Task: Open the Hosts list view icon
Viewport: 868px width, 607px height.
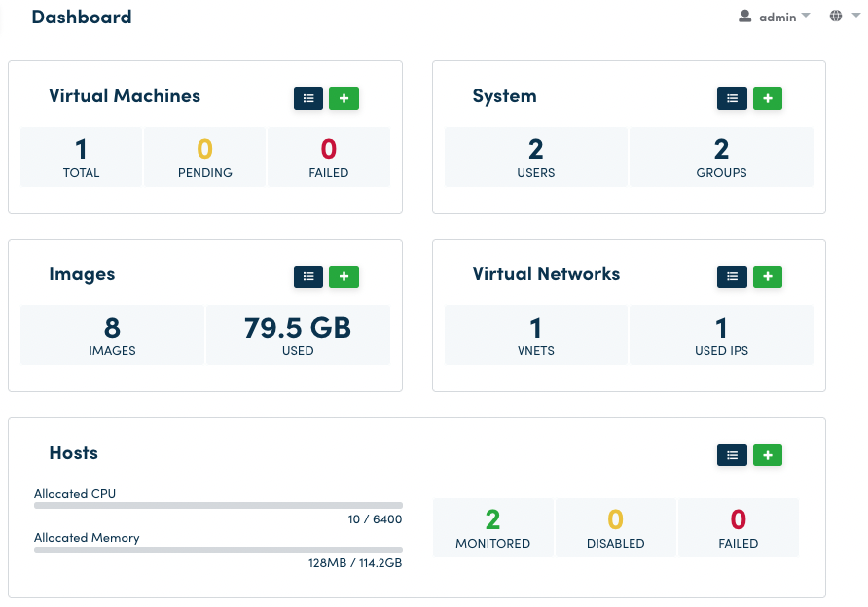Action: (732, 454)
